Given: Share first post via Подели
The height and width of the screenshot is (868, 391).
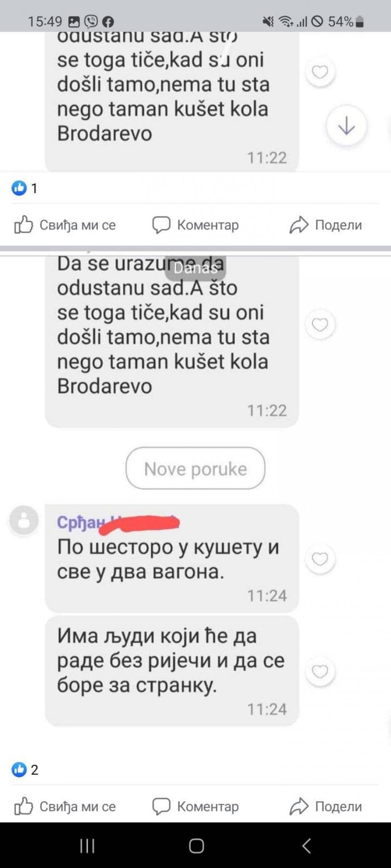Looking at the screenshot, I should point(326,225).
